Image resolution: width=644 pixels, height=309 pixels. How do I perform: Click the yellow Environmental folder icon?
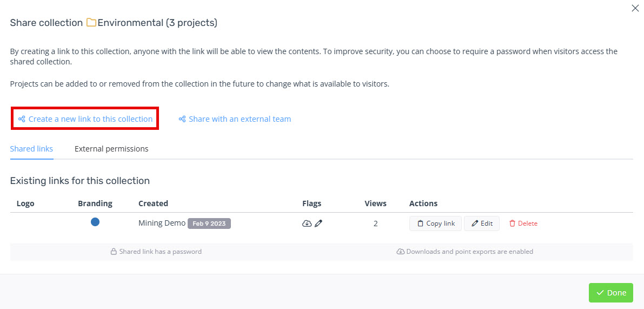tap(91, 23)
